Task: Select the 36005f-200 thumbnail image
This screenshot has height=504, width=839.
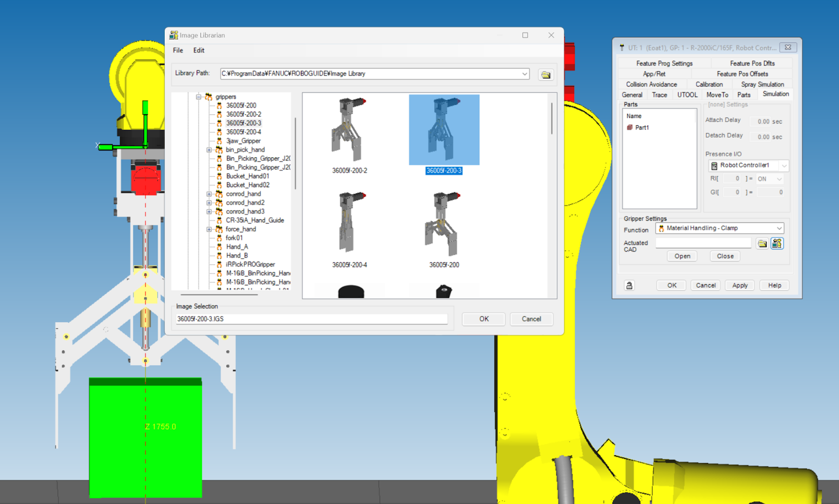Action: point(444,223)
